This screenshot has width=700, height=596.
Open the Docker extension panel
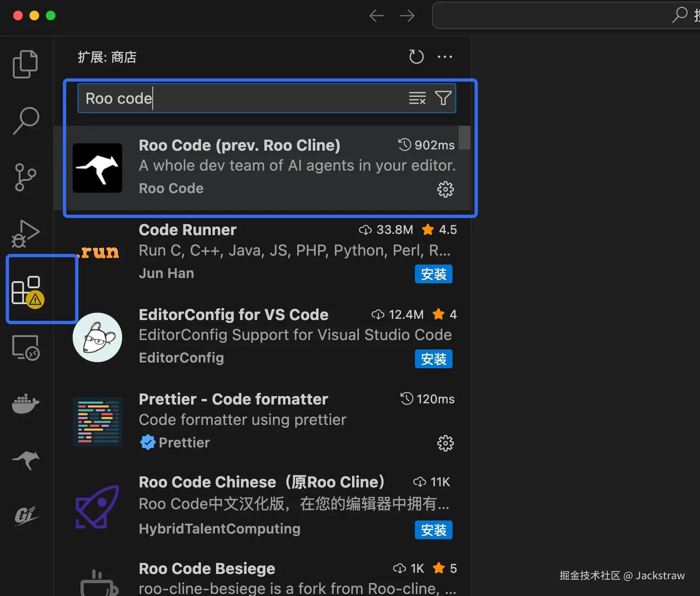click(25, 404)
